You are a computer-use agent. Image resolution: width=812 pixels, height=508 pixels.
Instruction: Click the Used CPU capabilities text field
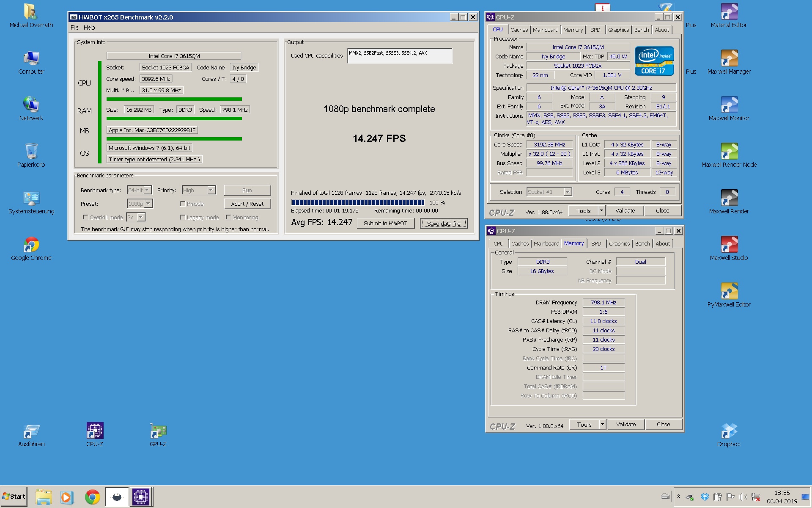(x=400, y=55)
